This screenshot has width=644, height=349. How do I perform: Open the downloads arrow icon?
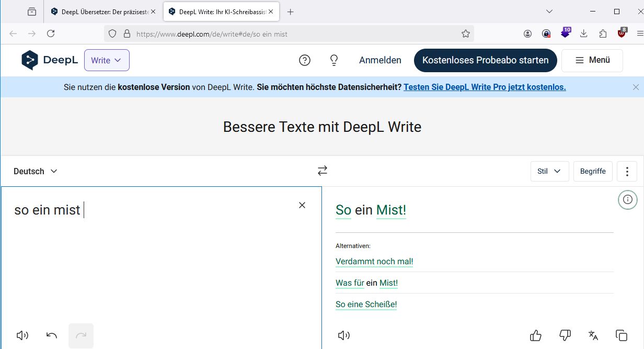point(584,33)
